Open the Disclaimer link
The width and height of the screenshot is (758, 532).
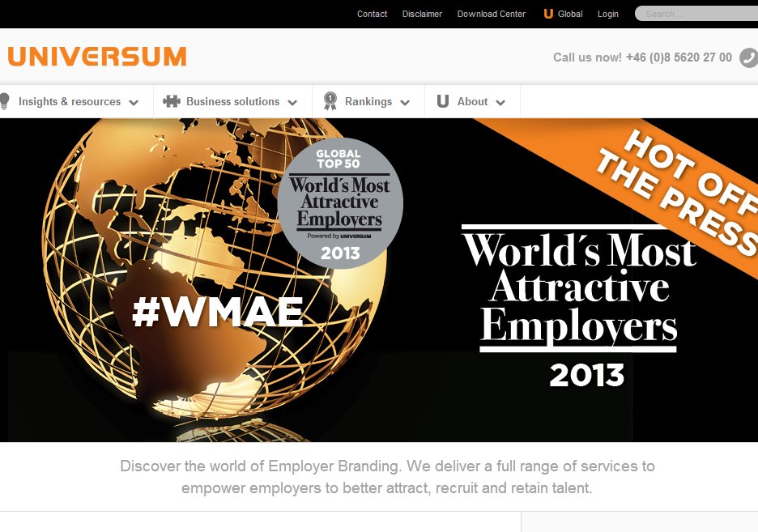(422, 14)
